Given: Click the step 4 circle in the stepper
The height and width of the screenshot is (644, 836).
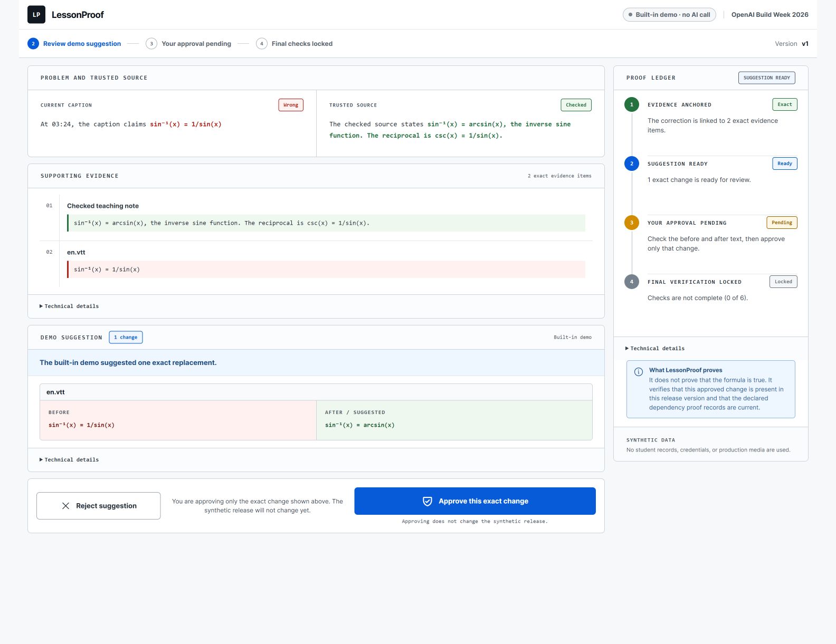Looking at the screenshot, I should point(262,44).
